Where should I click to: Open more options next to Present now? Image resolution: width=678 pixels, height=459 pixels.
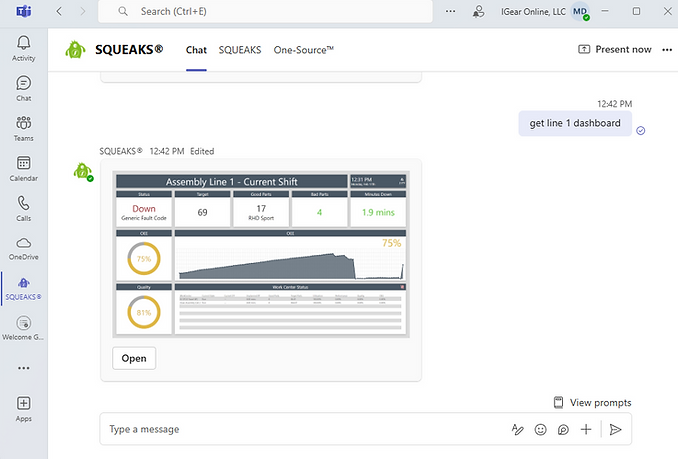pos(667,49)
